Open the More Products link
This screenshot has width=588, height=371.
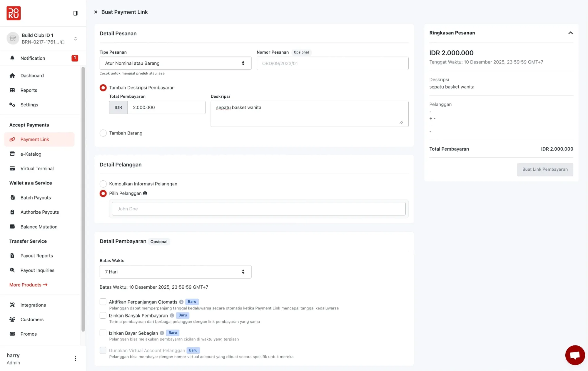click(x=28, y=285)
